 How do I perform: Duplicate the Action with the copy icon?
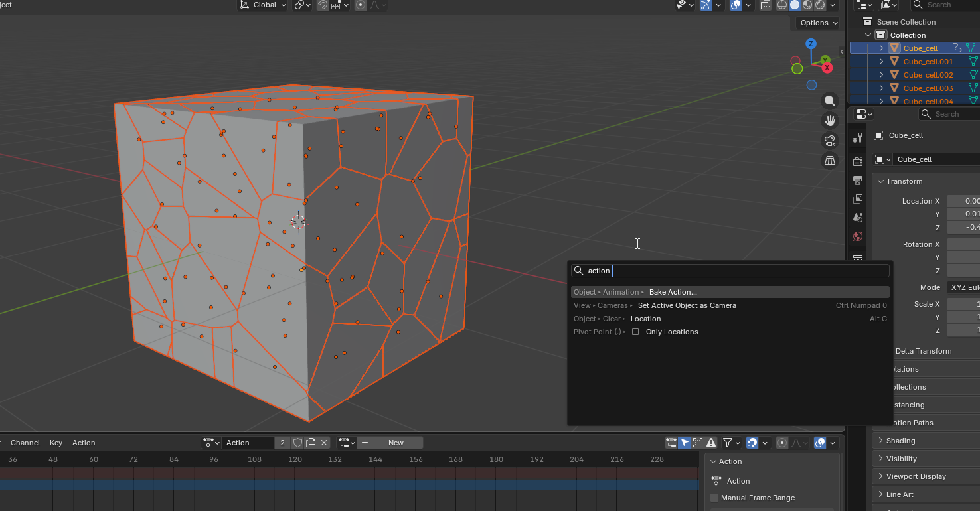point(311,443)
